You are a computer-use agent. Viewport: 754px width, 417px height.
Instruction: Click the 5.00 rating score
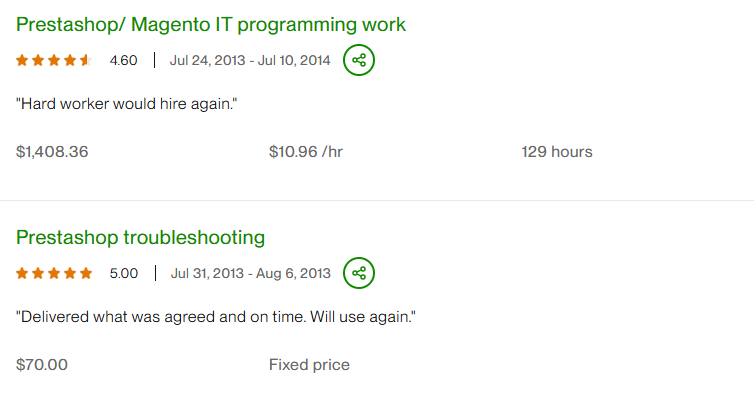[x=123, y=273]
